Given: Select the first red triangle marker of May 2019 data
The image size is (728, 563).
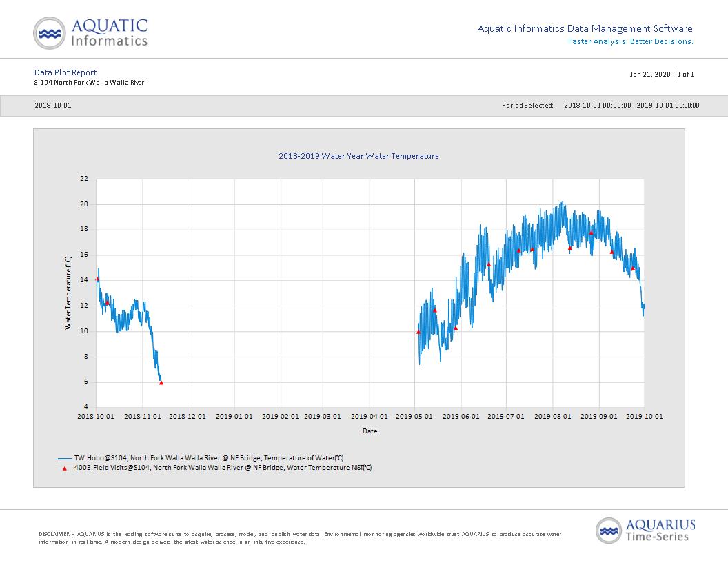Looking at the screenshot, I should 418,332.
